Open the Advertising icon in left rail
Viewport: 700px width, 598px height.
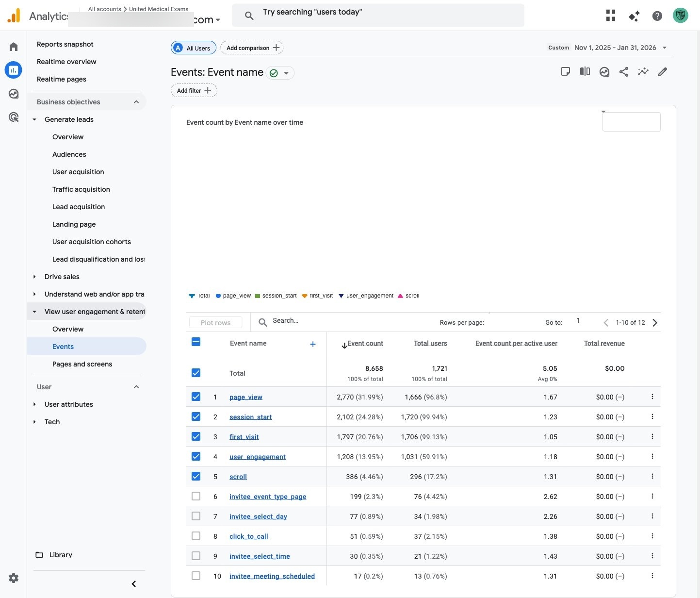[x=14, y=117]
